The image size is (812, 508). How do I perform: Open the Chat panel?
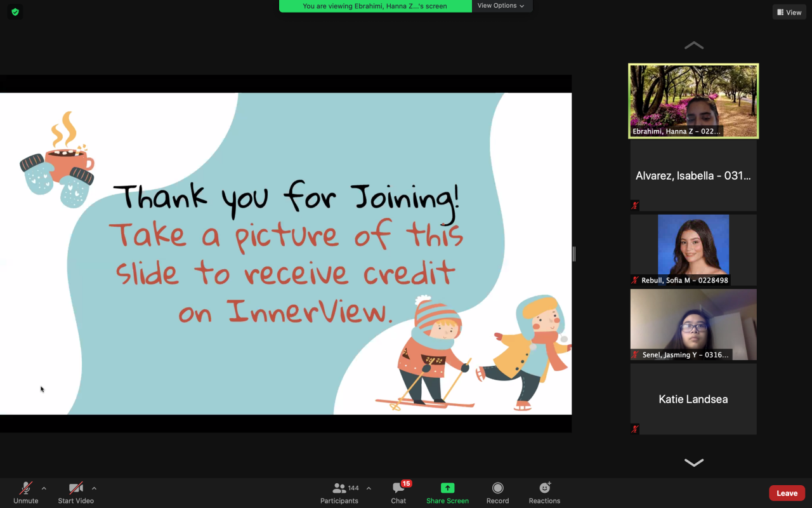pos(398,492)
